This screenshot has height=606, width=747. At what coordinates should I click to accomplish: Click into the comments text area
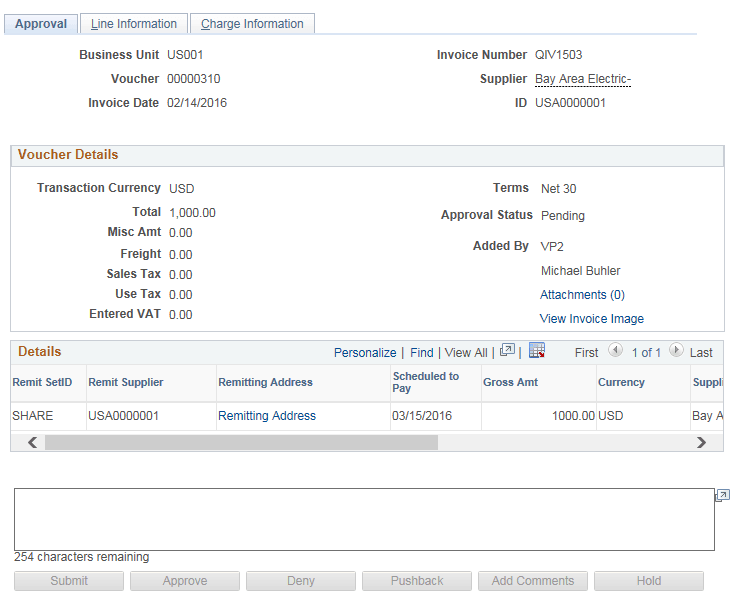(364, 519)
